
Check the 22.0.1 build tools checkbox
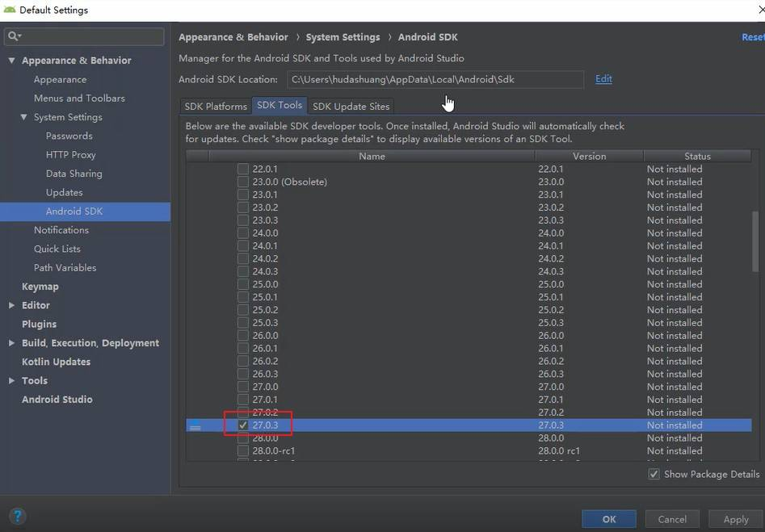(242, 169)
